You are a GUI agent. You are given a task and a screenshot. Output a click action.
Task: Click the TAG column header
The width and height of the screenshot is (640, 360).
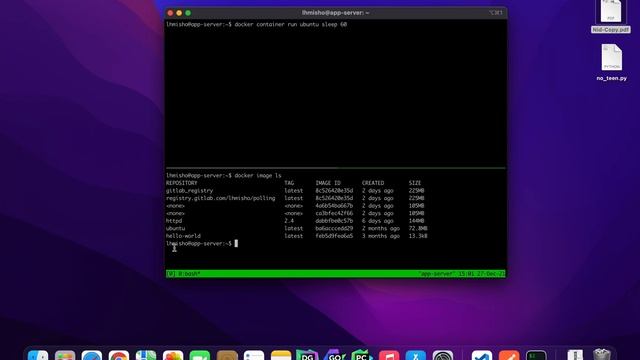point(289,183)
